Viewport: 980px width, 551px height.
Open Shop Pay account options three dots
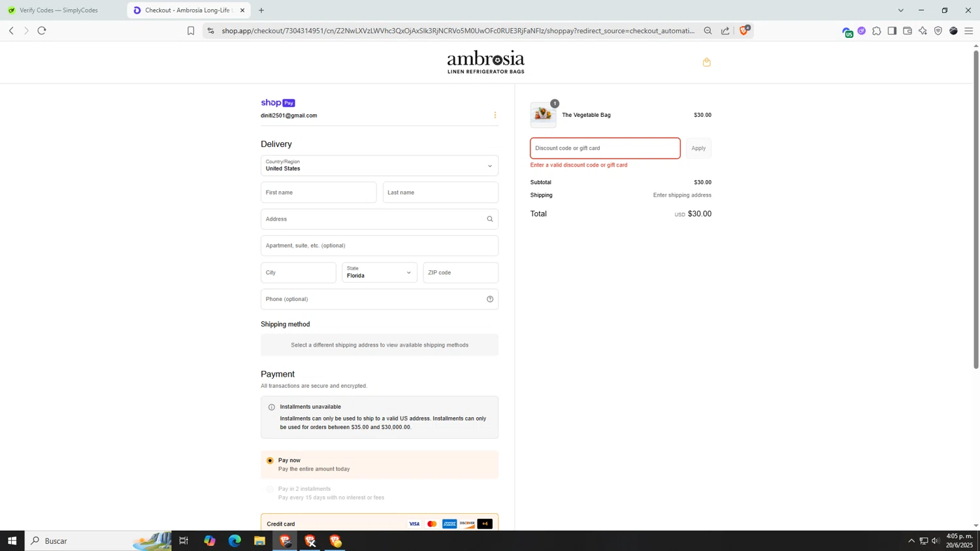click(x=495, y=115)
